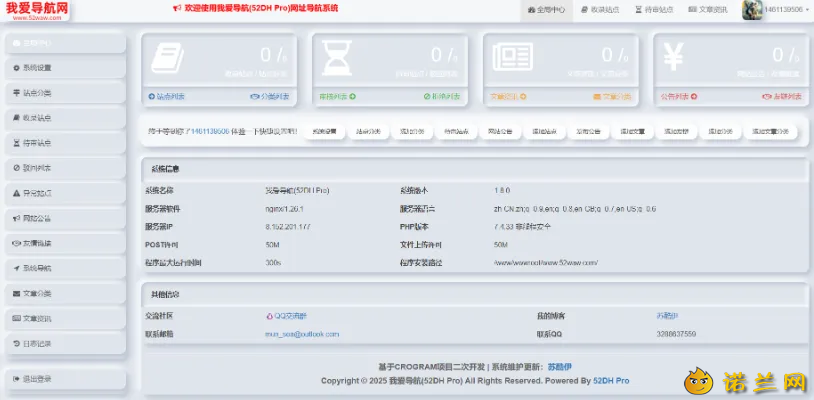Click the 添加文章分类 quick shortcut pill button
The image size is (814, 400).
pos(770,132)
